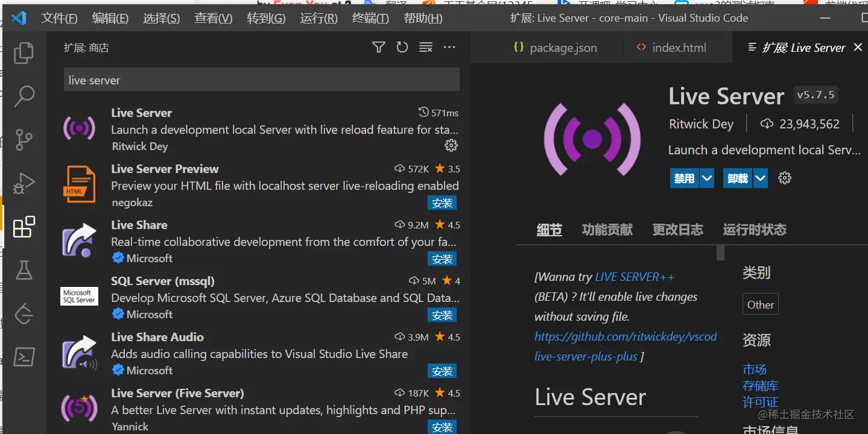Click the 23,943,562 install count

[800, 124]
